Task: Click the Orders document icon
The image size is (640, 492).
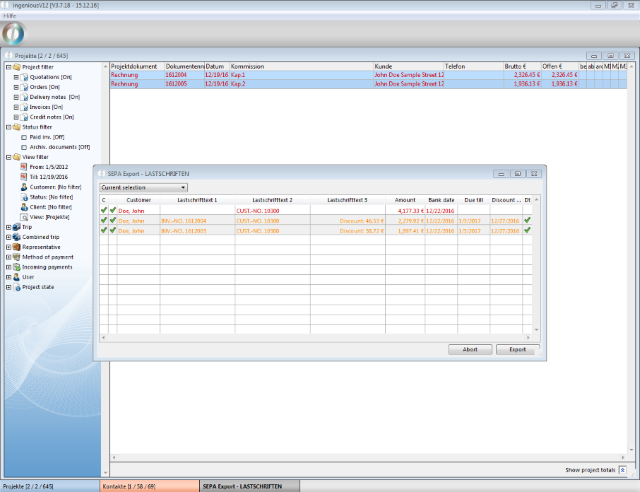Action: (24, 87)
